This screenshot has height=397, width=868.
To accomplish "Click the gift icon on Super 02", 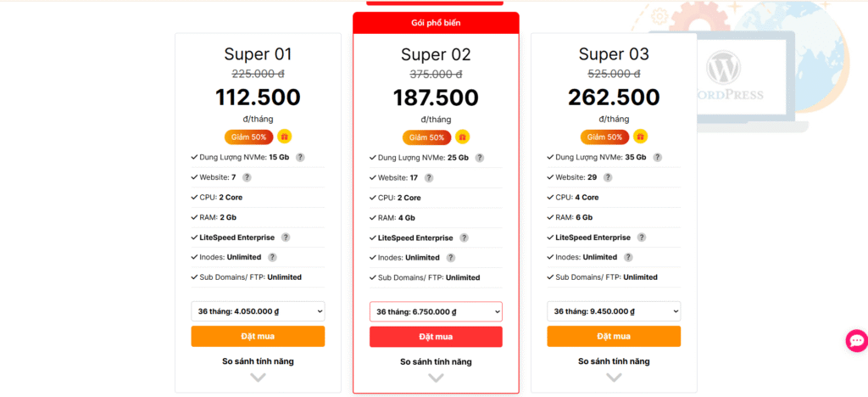I will click(x=462, y=137).
